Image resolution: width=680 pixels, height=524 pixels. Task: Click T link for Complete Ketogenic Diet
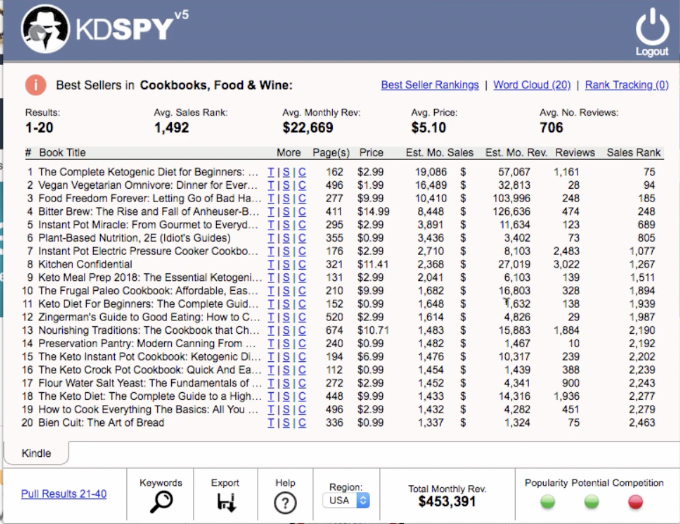(271, 172)
